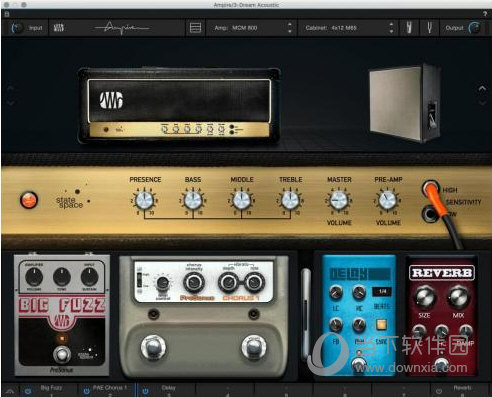Click the Delay HC knob
Image resolution: width=492 pixels, height=397 pixels.
[359, 292]
